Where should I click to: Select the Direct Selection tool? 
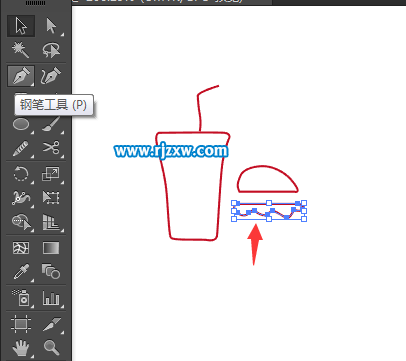click(x=51, y=26)
